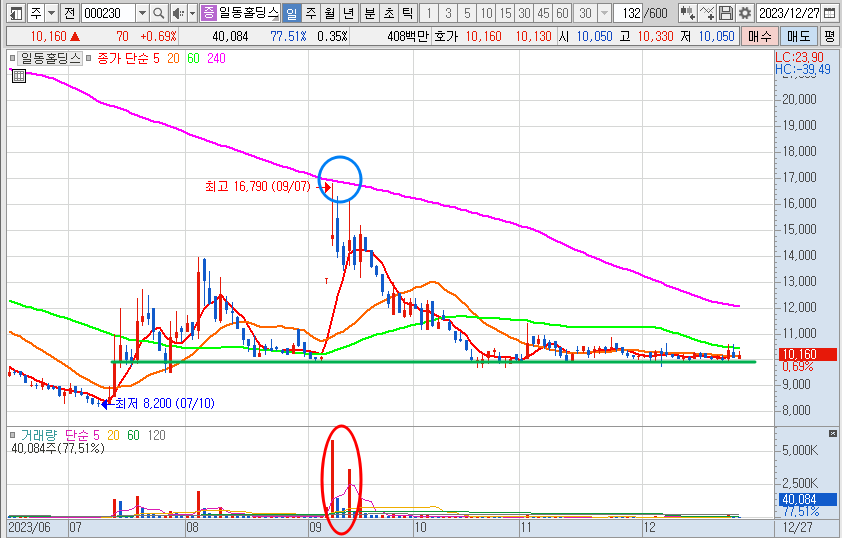Click the 호가 10,130 bid price
Viewport: 842px width, 538px height.
(x=533, y=37)
